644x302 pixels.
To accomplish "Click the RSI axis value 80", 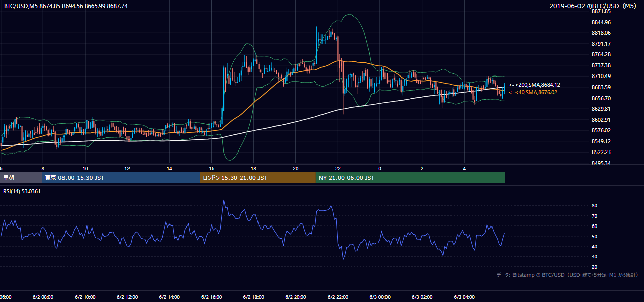I will pyautogui.click(x=595, y=206).
